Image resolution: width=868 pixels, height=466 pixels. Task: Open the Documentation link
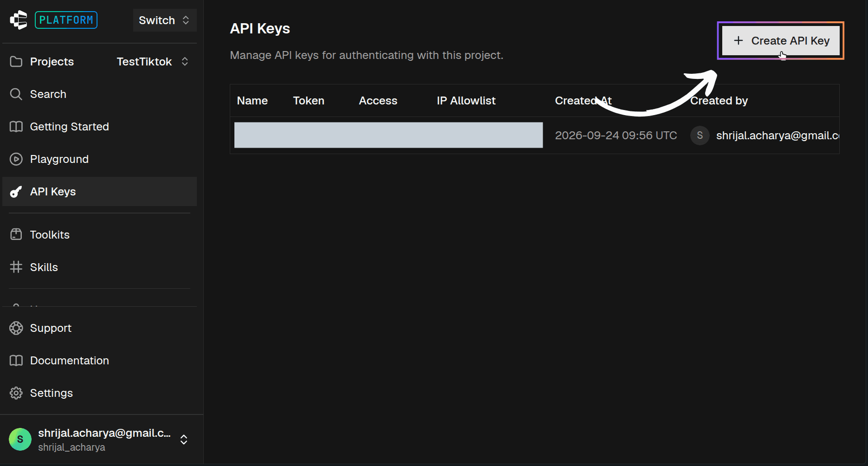click(x=99, y=361)
